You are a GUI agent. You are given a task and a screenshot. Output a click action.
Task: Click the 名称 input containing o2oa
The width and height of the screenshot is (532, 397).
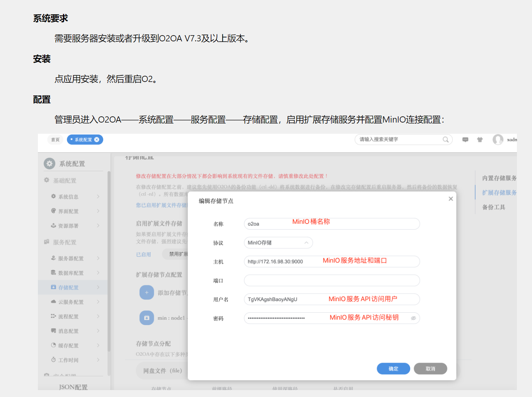(332, 224)
